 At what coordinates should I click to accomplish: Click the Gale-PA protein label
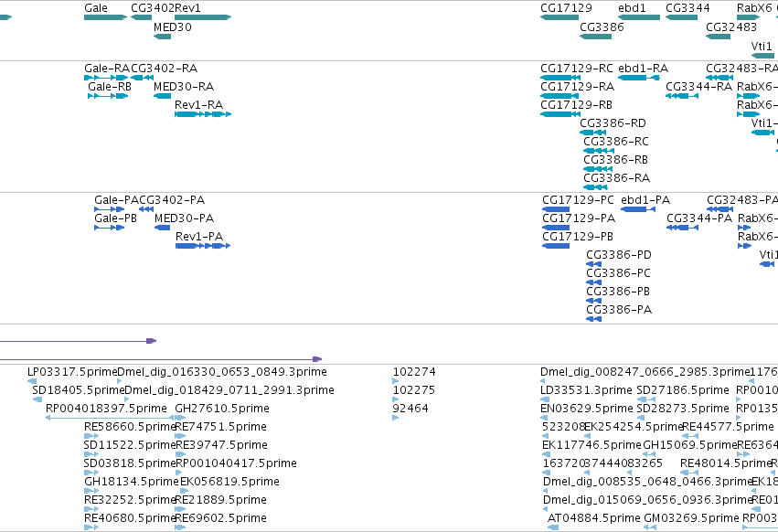coord(117,200)
